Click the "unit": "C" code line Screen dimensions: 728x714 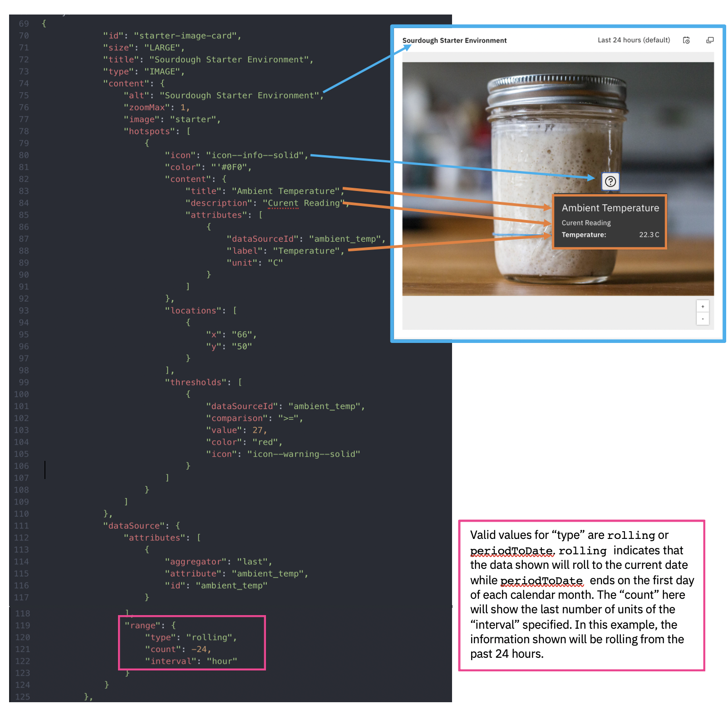(x=255, y=263)
